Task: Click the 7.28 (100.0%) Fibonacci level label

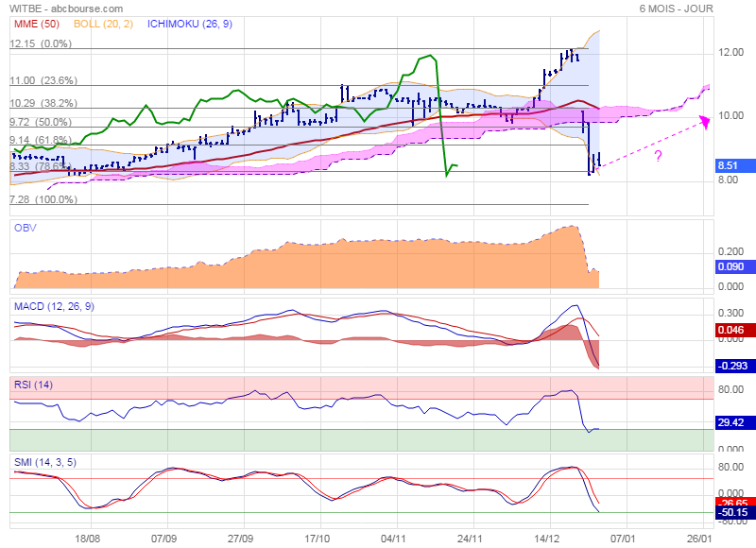Action: tap(43, 199)
